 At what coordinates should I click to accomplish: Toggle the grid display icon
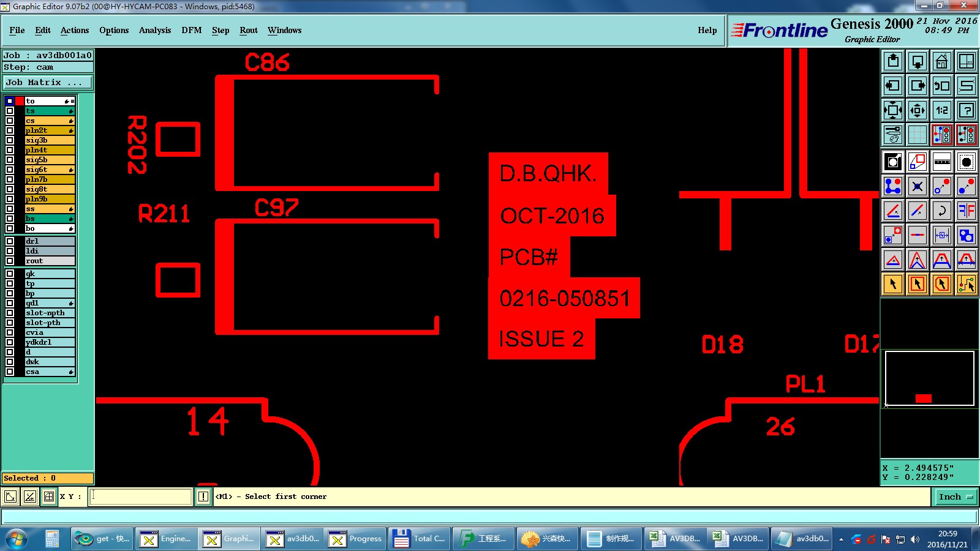[918, 135]
